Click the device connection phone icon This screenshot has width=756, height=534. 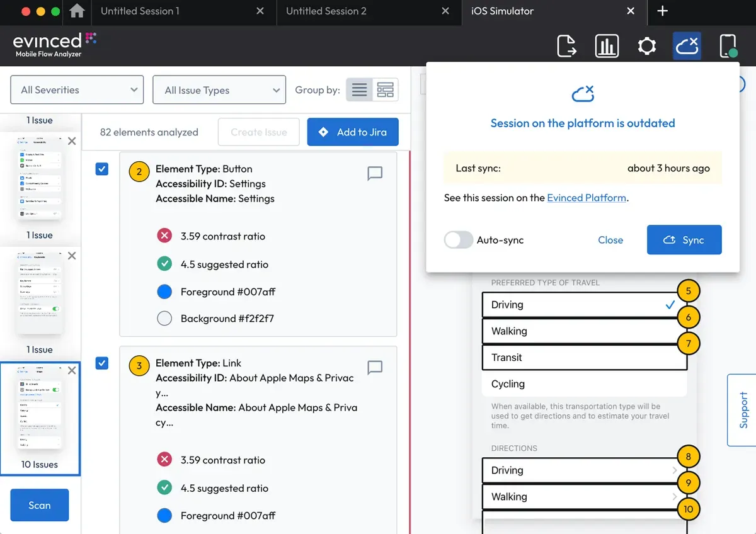[728, 47]
